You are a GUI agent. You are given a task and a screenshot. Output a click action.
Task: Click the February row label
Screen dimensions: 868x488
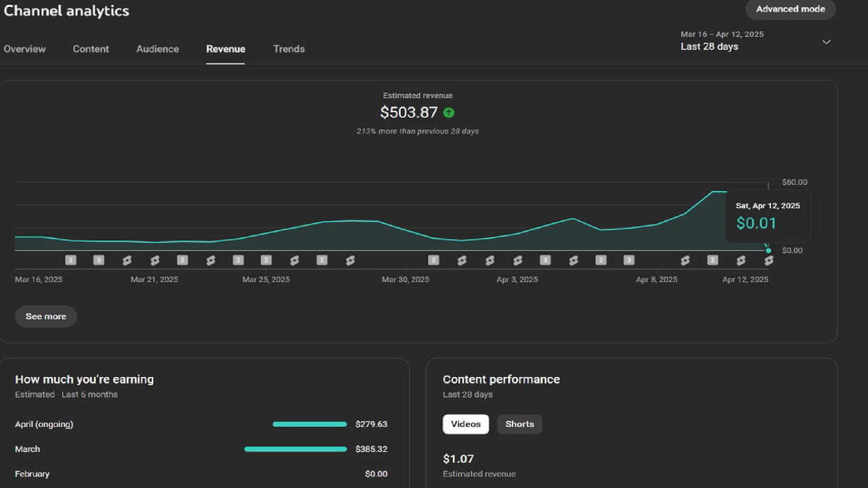(x=32, y=474)
